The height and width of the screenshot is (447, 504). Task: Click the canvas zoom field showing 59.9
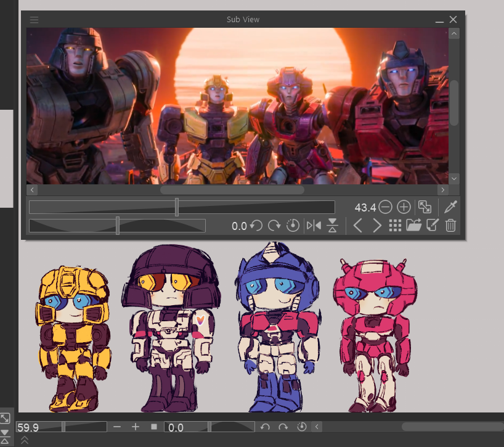(x=62, y=427)
